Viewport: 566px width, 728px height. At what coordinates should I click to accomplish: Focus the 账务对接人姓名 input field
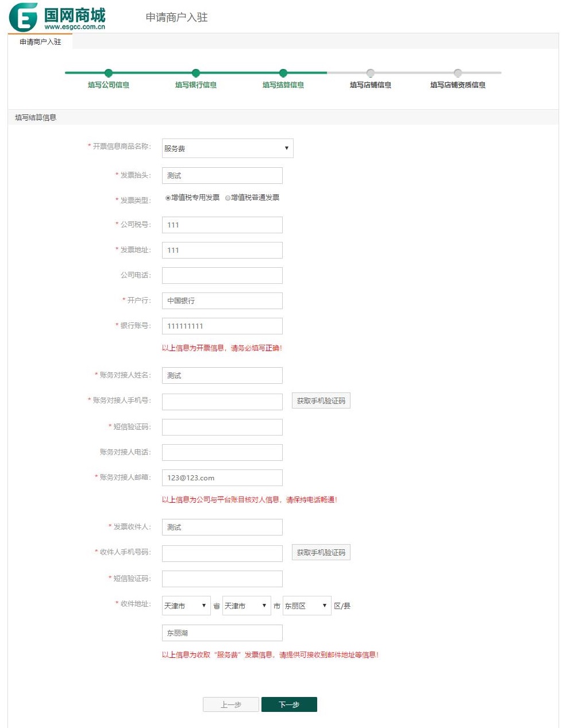tap(222, 375)
